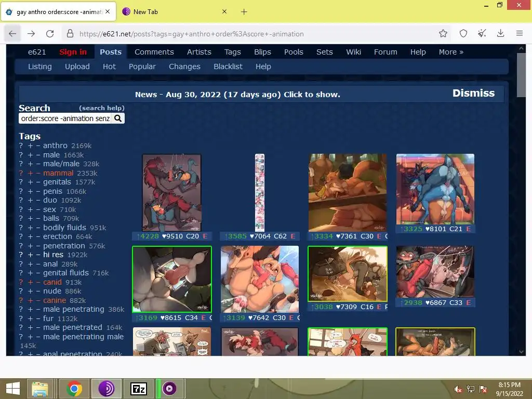The width and height of the screenshot is (532, 399).
Task: Click the muted volume tray icon
Action: pyautogui.click(x=458, y=389)
